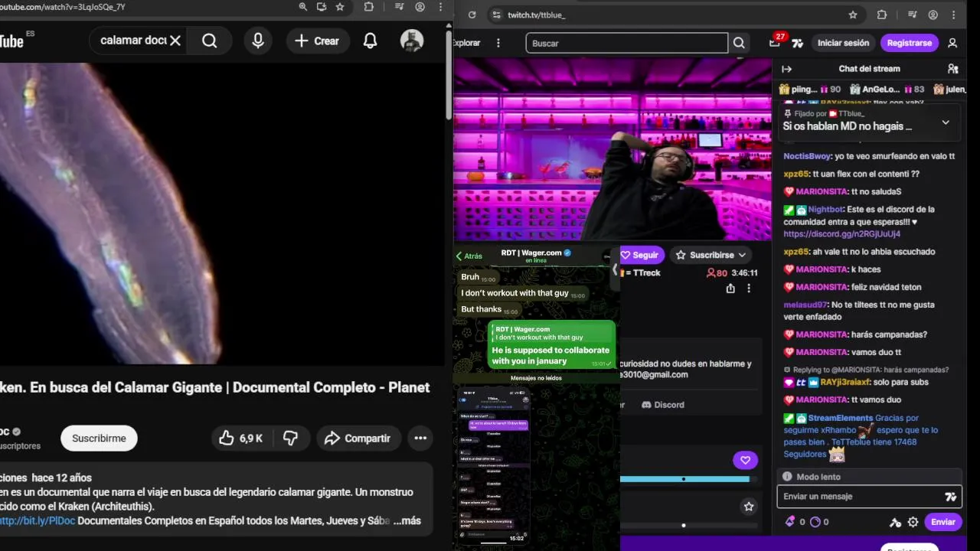Open YouTube notifications bell
Image resolution: width=980 pixels, height=551 pixels.
[x=370, y=41]
